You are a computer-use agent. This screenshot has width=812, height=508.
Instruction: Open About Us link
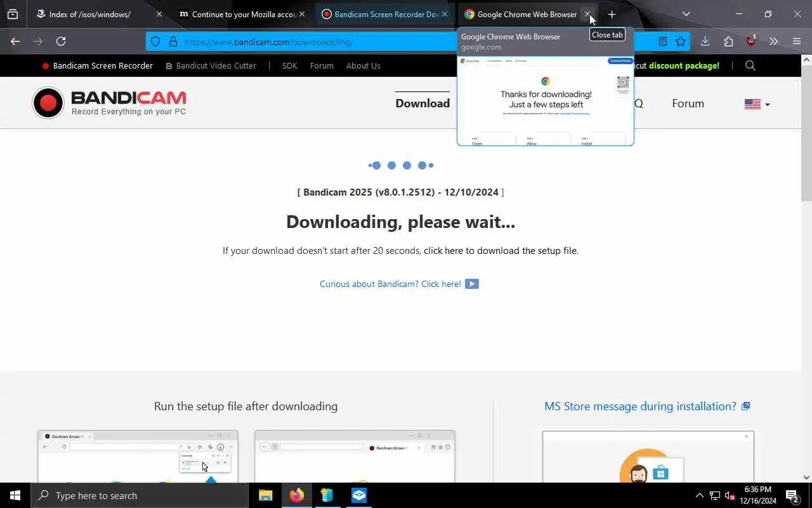coord(363,65)
